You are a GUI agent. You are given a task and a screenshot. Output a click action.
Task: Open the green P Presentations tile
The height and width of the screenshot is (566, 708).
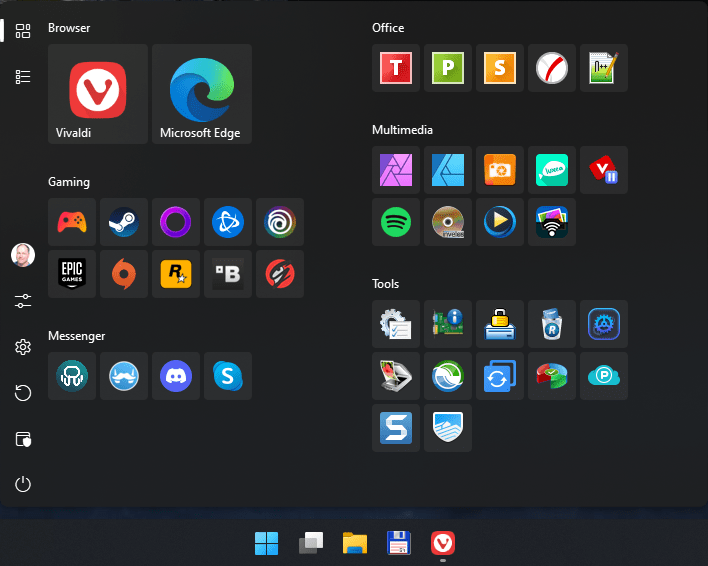click(x=447, y=68)
